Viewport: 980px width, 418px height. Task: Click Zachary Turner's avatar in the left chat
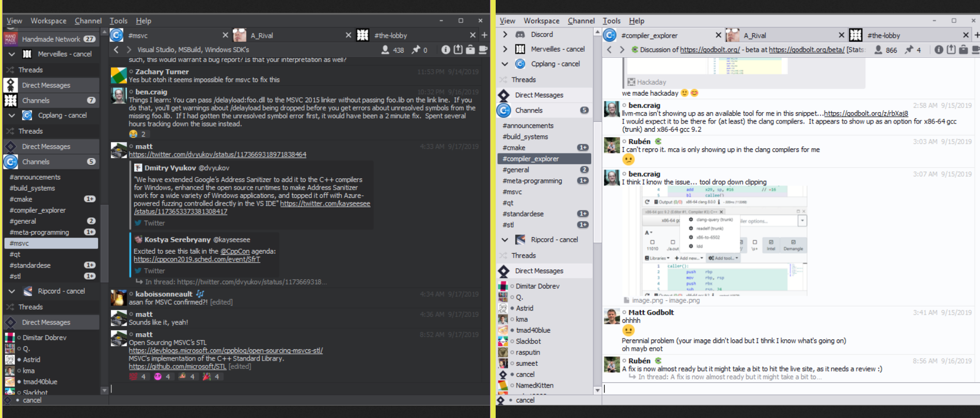coord(119,75)
